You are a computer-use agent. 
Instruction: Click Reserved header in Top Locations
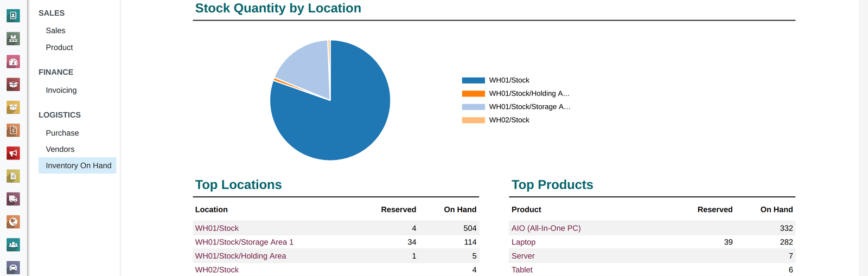click(399, 210)
